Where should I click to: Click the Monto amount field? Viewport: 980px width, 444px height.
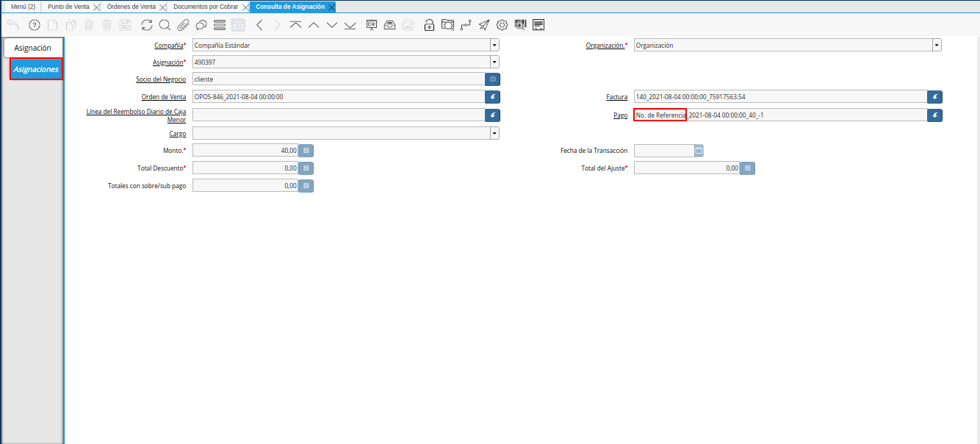click(x=245, y=150)
